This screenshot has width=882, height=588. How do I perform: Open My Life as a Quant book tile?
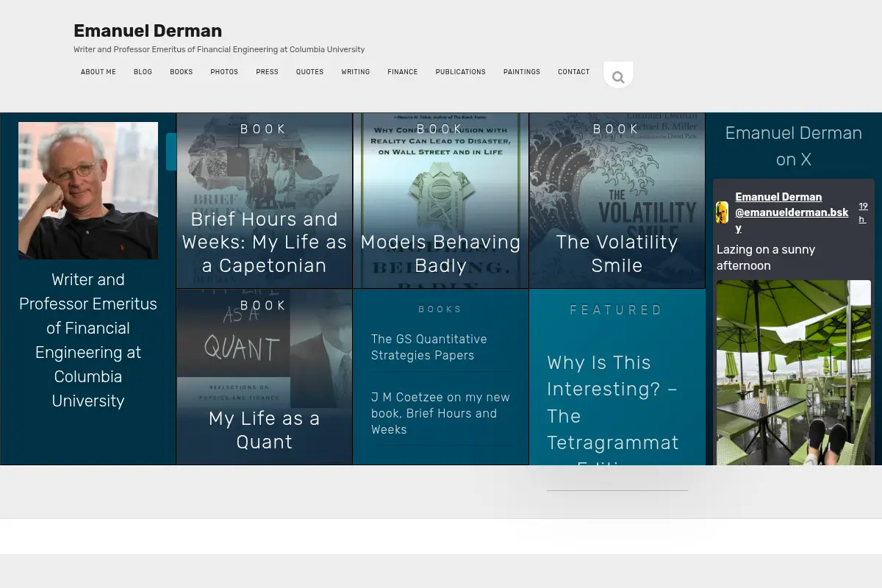265,377
